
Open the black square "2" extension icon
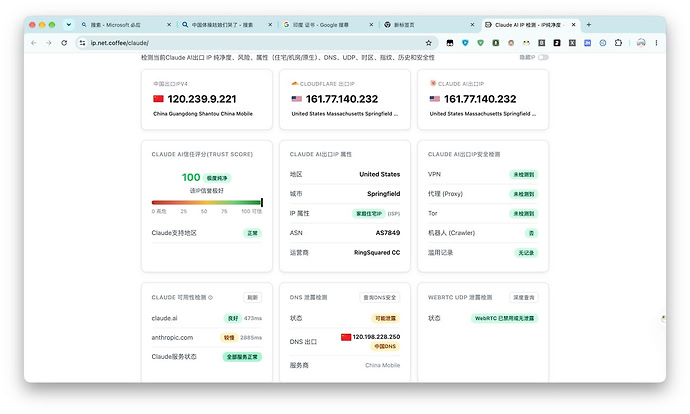click(x=557, y=43)
